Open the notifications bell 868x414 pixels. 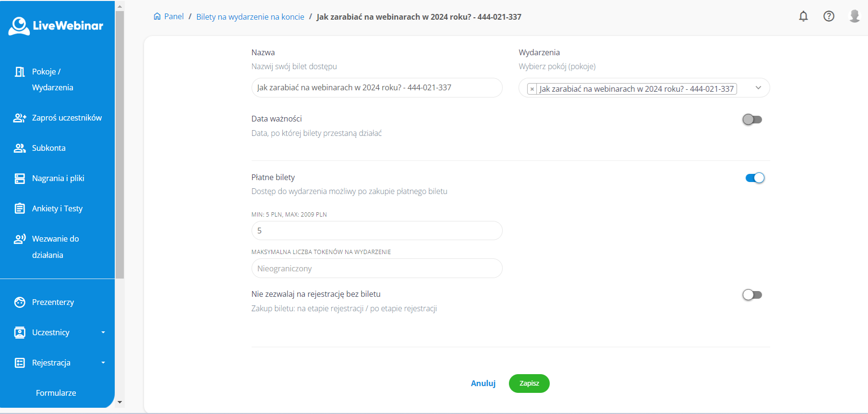(803, 16)
